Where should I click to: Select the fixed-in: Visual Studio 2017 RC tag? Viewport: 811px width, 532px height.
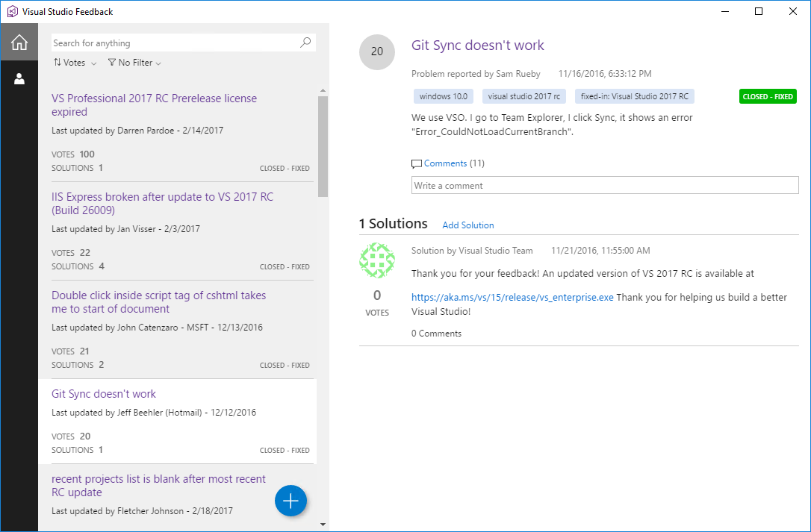(x=635, y=96)
